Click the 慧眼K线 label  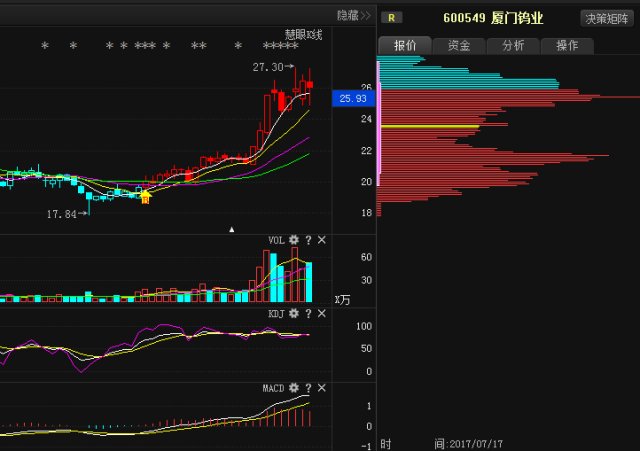click(x=303, y=35)
